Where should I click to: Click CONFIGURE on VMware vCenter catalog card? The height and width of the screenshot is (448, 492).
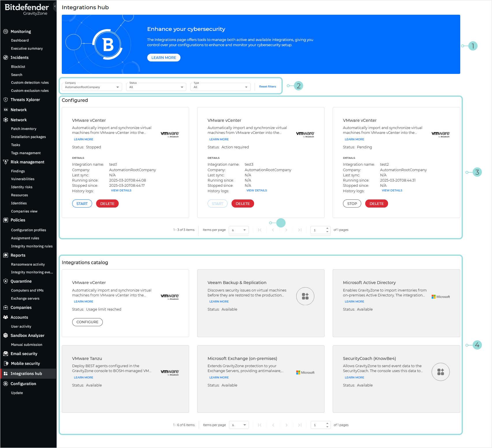(87, 322)
